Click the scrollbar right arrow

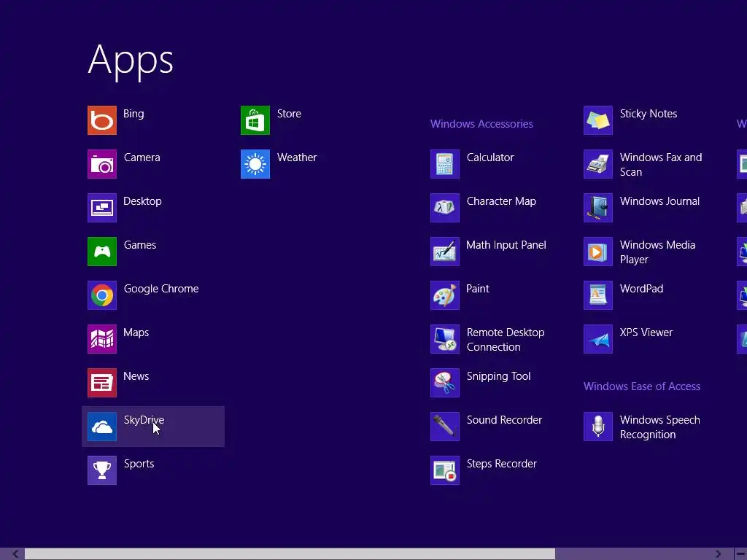tap(718, 554)
